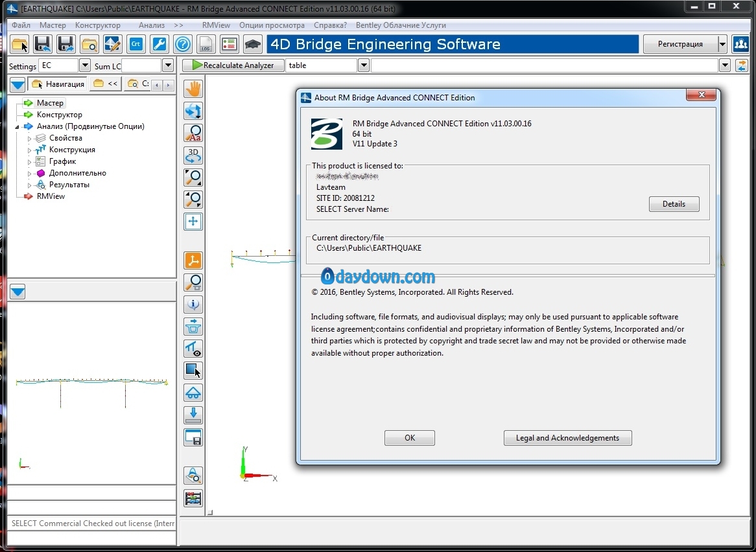The height and width of the screenshot is (552, 756).
Task: Open the Файл menu
Action: (x=21, y=25)
